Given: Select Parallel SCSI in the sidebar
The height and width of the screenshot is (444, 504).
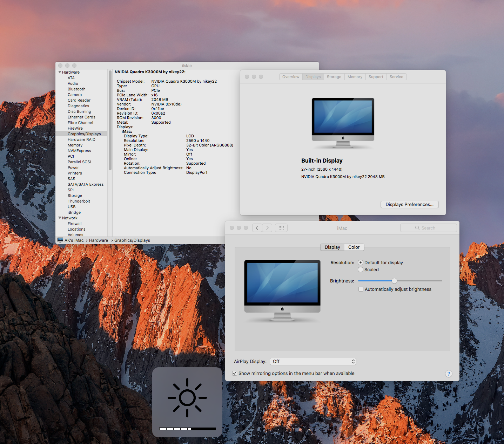Looking at the screenshot, I should 79,162.
